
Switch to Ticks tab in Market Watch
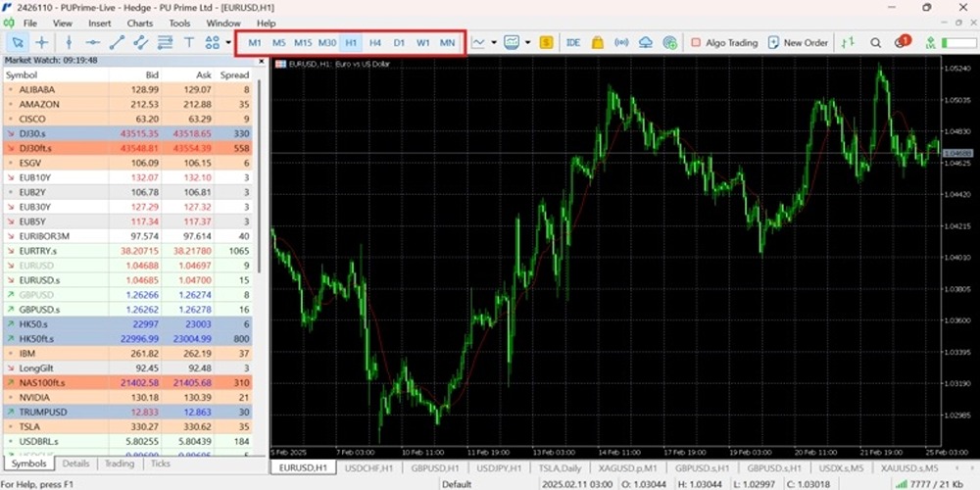click(161, 464)
